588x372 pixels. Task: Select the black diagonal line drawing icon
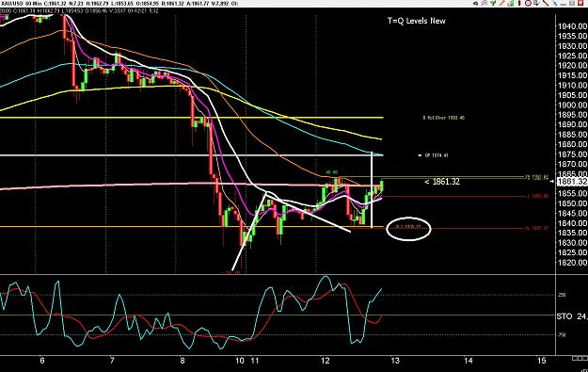click(546, 4)
